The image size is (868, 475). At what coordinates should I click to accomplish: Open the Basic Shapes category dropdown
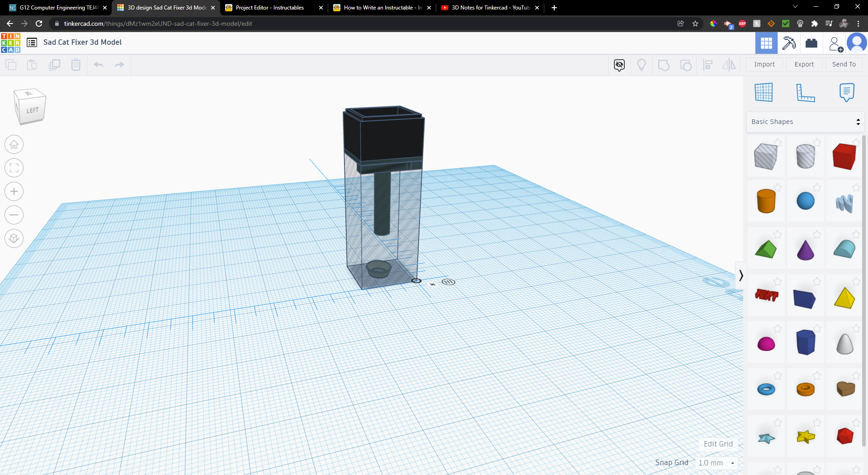[805, 122]
